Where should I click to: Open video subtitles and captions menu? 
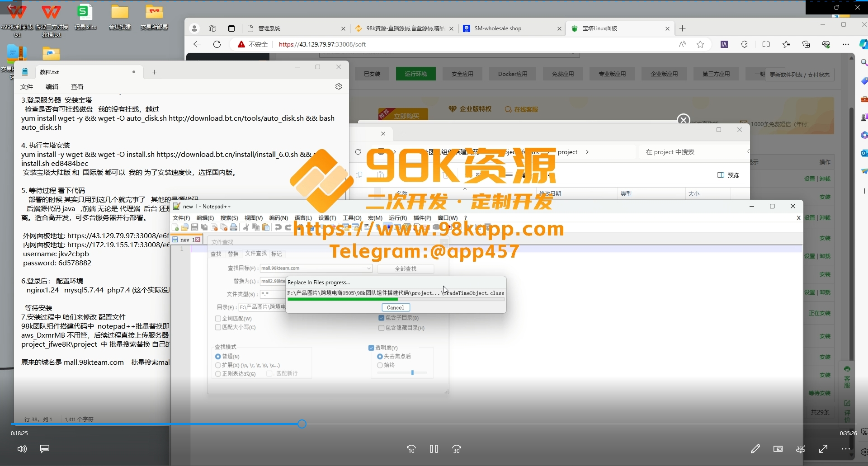click(x=45, y=449)
